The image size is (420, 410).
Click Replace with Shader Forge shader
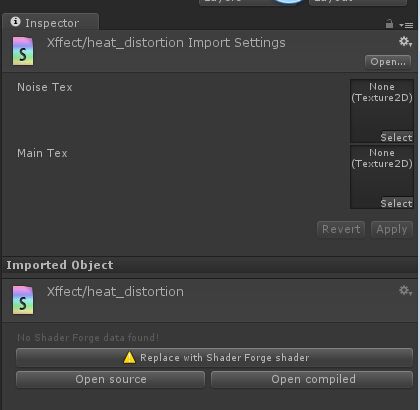[x=214, y=358]
